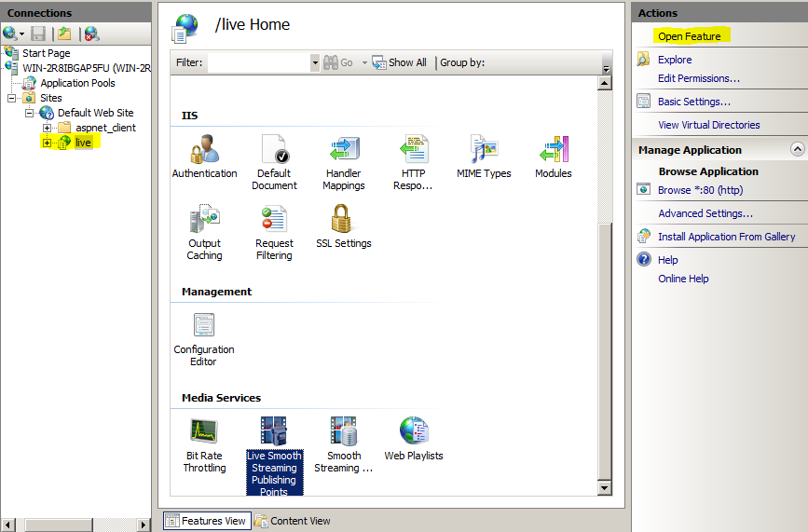The width and height of the screenshot is (808, 532).
Task: Select the Default Web Site tree item
Action: click(x=95, y=113)
